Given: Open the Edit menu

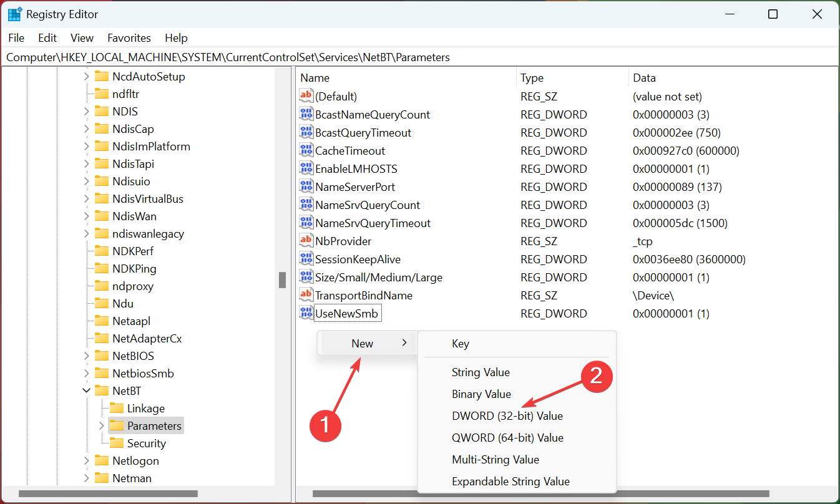Looking at the screenshot, I should tap(47, 38).
